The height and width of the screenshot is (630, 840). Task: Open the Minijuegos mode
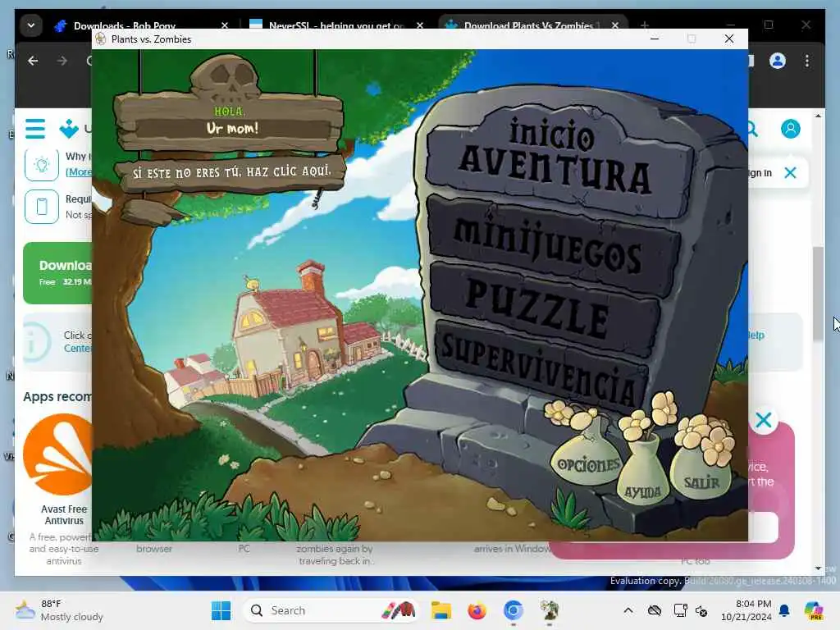pyautogui.click(x=552, y=245)
